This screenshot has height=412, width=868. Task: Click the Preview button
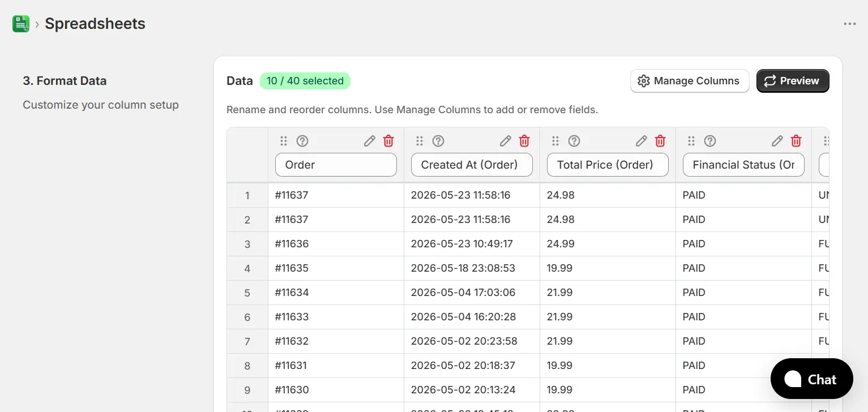[793, 81]
